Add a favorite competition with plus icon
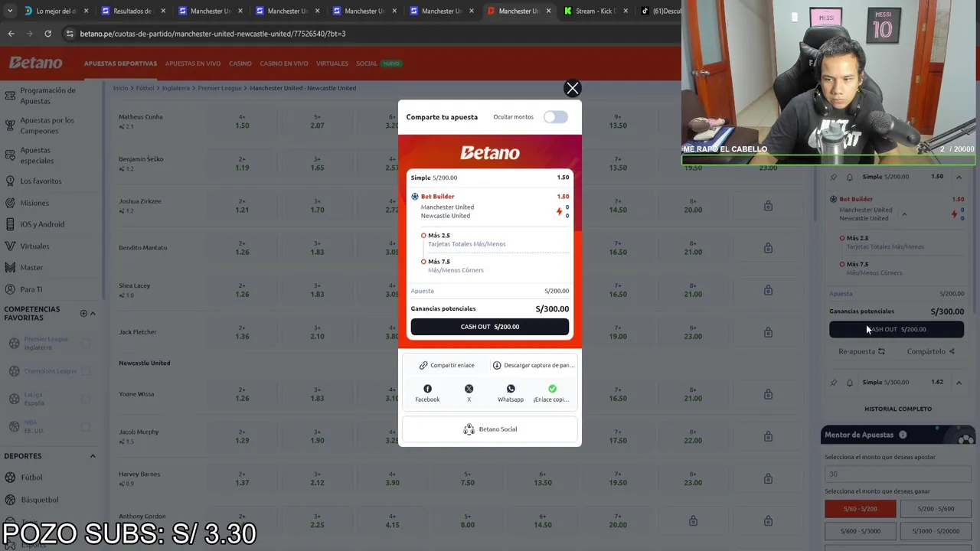Image resolution: width=980 pixels, height=551 pixels. (x=83, y=313)
